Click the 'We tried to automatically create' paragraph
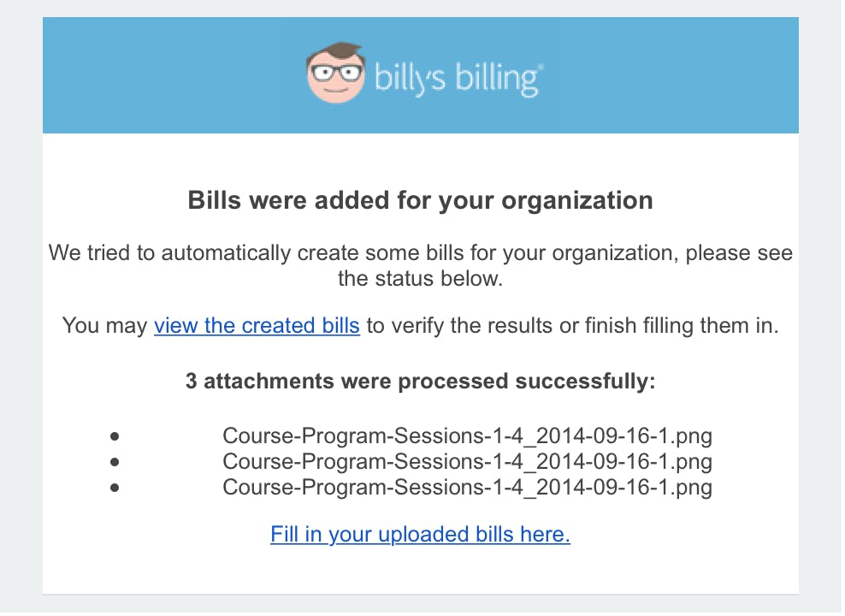Screen dimensions: 845x616 [420, 266]
